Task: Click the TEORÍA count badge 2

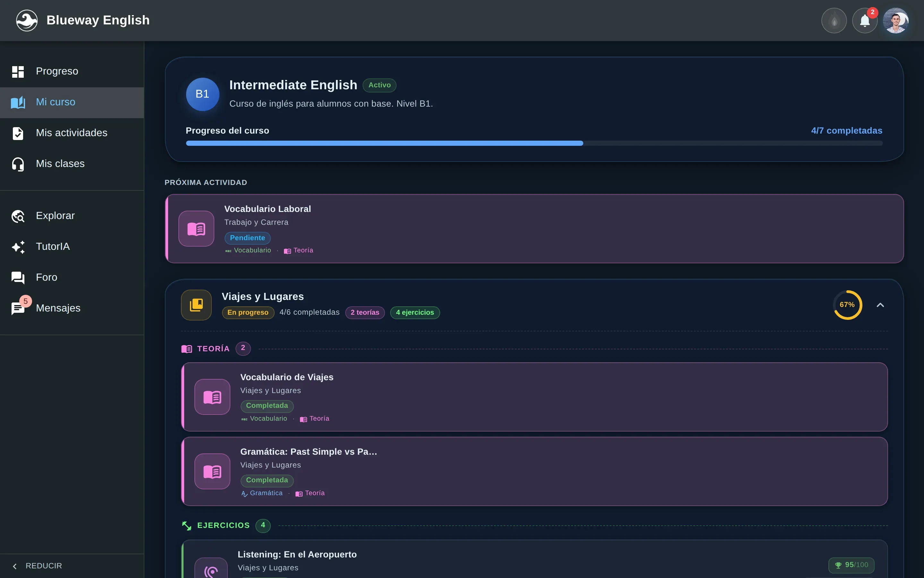Action: tap(243, 349)
